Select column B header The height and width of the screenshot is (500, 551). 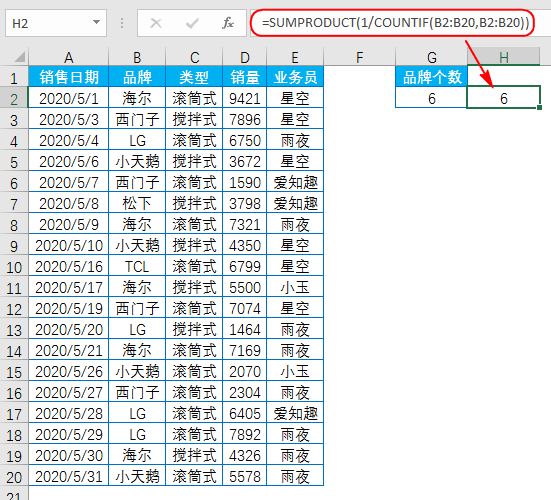click(137, 57)
